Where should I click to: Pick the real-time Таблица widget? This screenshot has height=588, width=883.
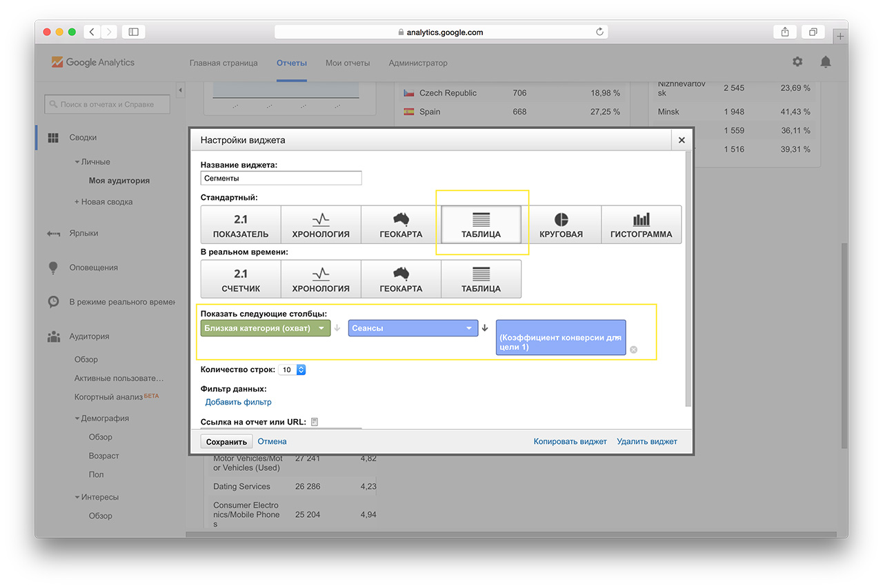481,279
